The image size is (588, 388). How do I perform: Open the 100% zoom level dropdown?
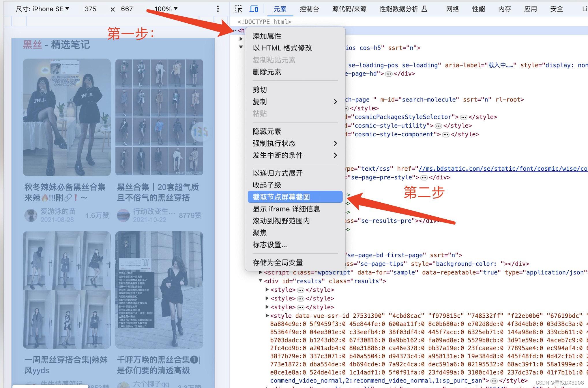point(166,9)
